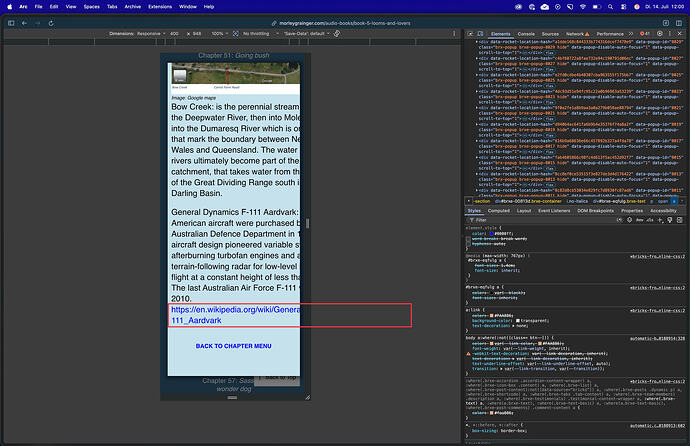The height and width of the screenshot is (446, 690).
Task: Toggle rendering emulations brush icon
Action: tap(670, 220)
